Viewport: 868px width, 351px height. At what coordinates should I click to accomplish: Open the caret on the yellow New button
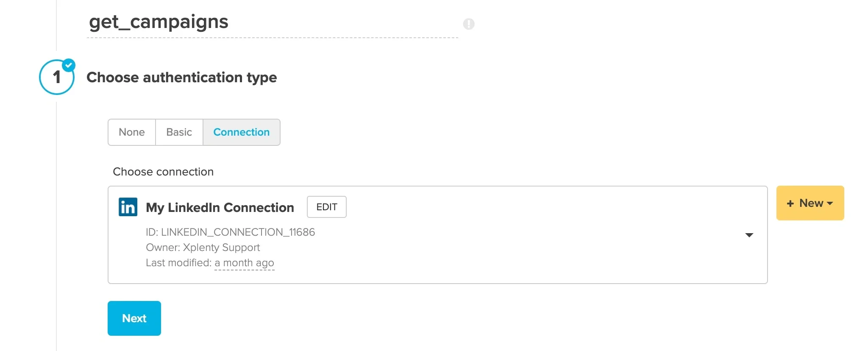(829, 203)
